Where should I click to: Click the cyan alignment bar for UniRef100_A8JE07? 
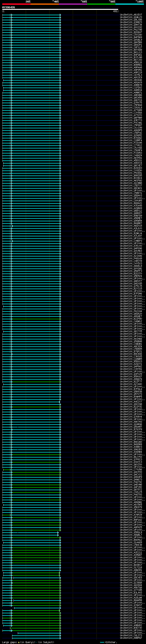point(32,15)
